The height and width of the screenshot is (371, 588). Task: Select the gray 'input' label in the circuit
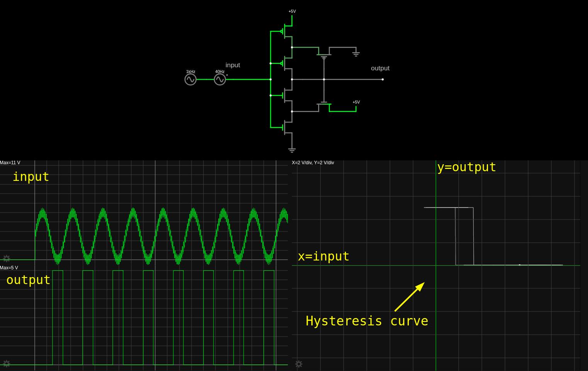(233, 65)
